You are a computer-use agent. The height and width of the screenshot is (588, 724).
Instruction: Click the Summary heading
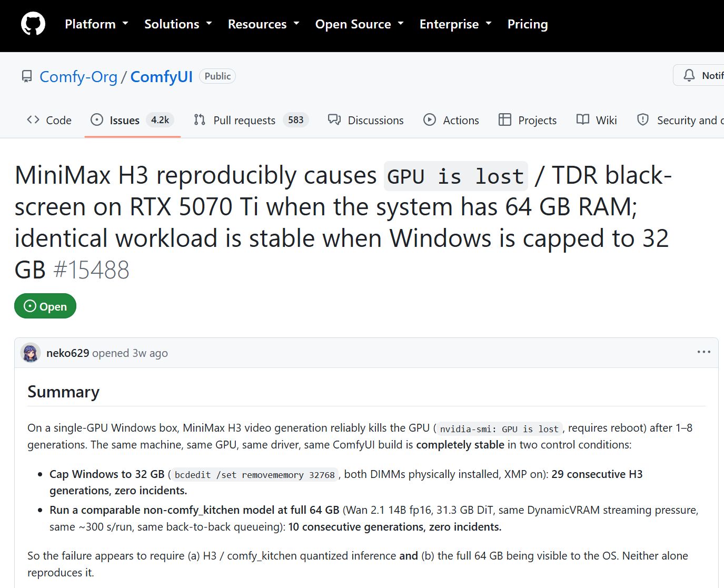point(63,392)
